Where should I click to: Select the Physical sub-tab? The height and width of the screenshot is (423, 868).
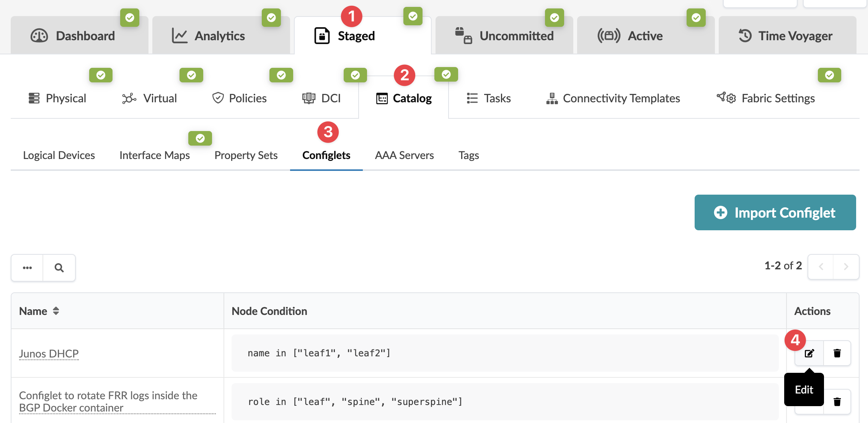[x=57, y=98]
